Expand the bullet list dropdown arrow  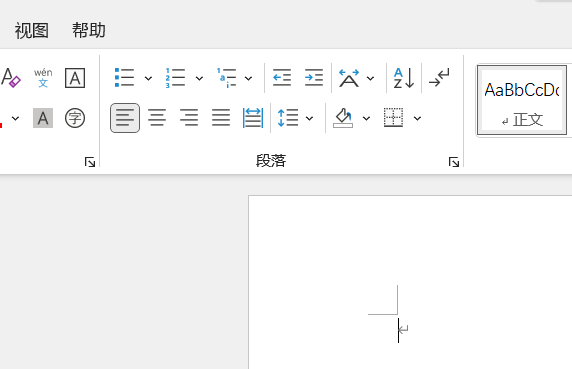click(148, 78)
